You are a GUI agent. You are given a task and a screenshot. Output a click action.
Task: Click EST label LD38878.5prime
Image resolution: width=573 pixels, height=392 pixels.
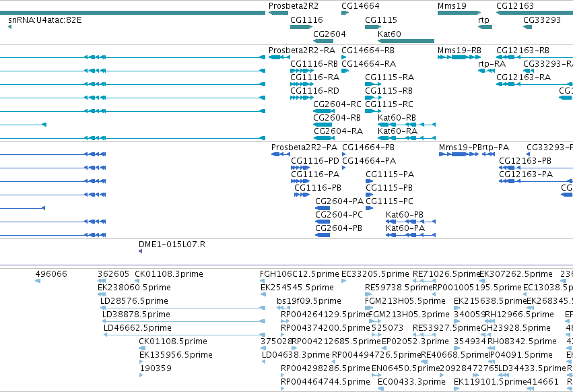click(x=136, y=315)
